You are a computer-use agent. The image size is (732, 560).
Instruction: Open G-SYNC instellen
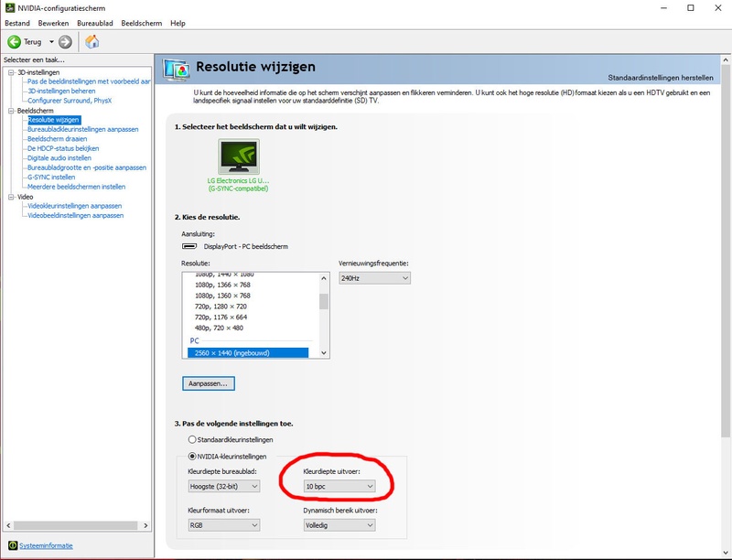(51, 177)
